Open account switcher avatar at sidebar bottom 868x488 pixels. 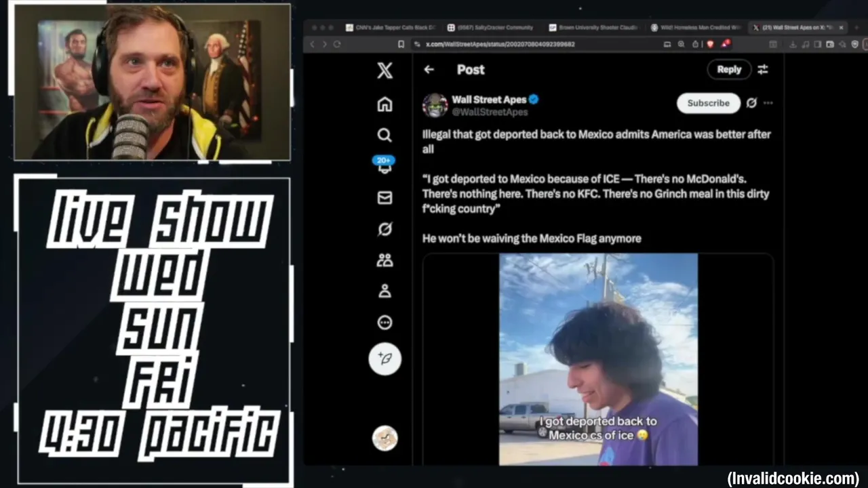(384, 438)
